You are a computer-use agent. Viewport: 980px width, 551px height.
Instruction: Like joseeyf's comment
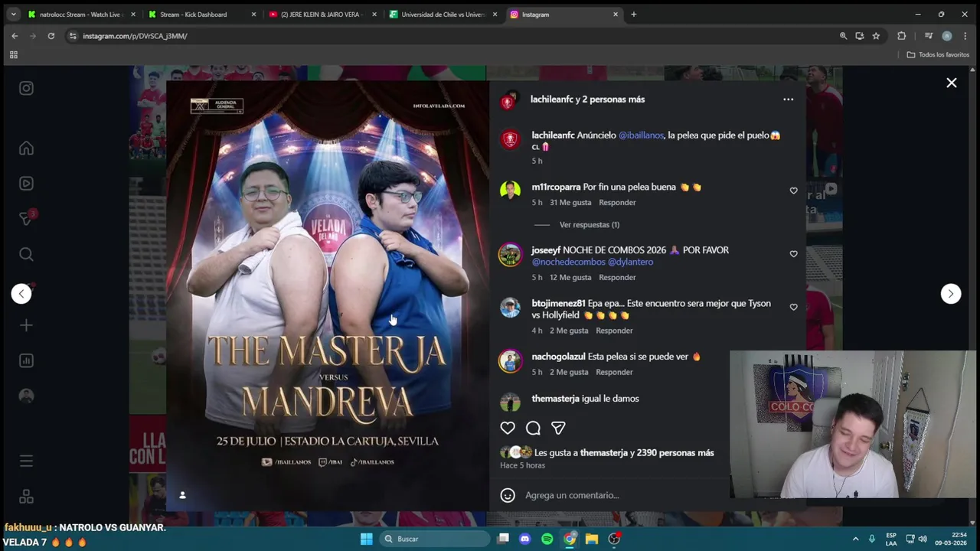[793, 254]
